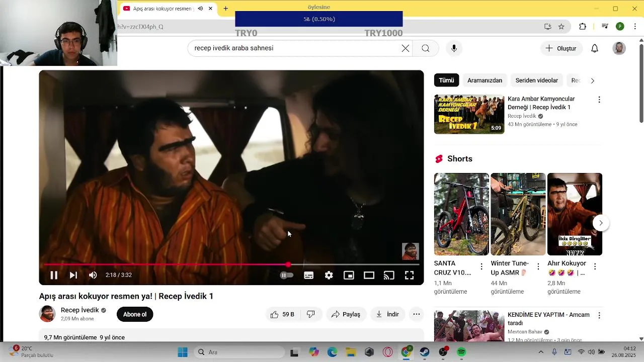Toggle theater mode view
Image resolution: width=644 pixels, height=362 pixels.
[369, 275]
